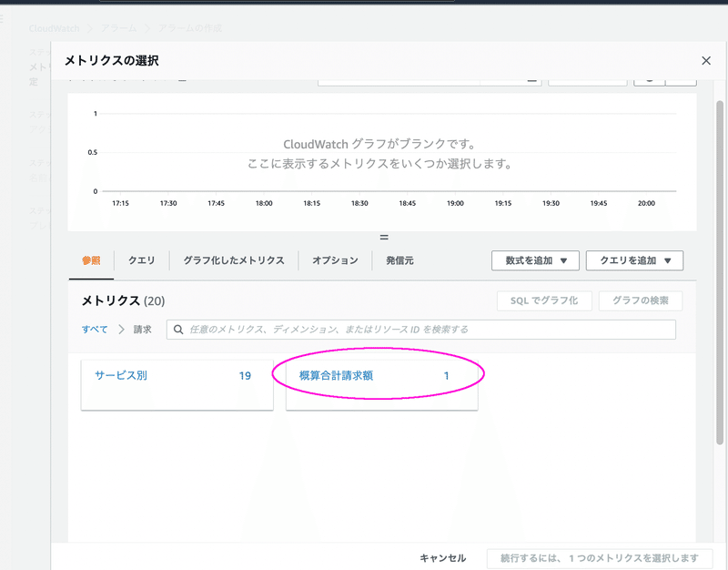Screen dimensions: 728x570
Task: Click the SQL でグラフ化 button
Action: coord(544,300)
